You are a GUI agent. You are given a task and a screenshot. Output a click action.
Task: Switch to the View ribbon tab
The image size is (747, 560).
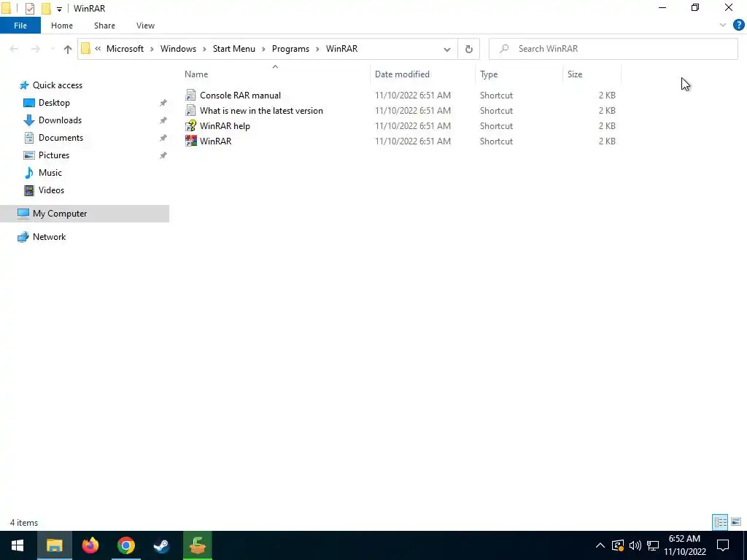click(x=145, y=26)
